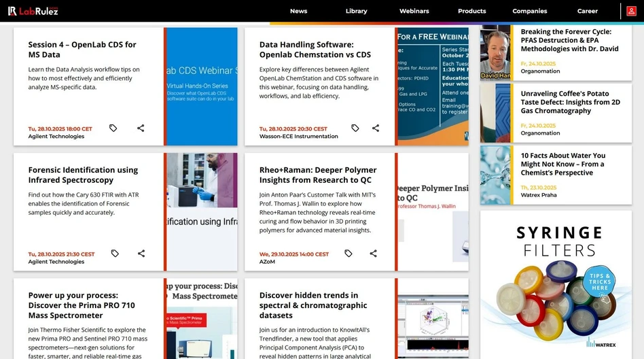This screenshot has width=644, height=359.
Task: Click date 'Th, 23.10.2025'
Action: point(539,188)
